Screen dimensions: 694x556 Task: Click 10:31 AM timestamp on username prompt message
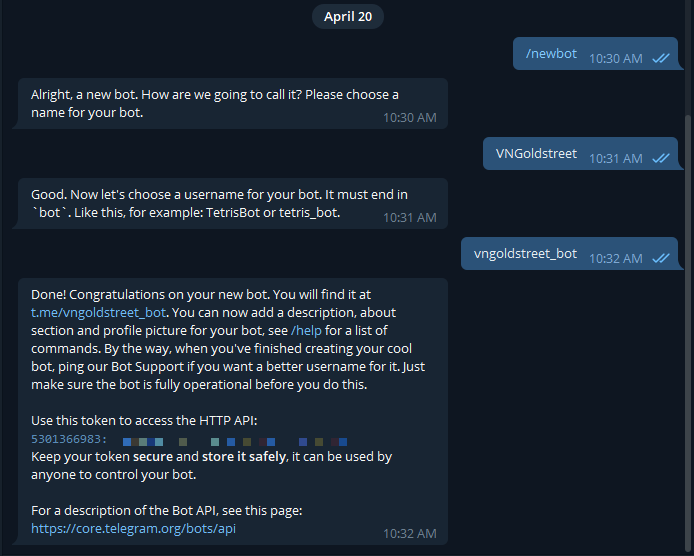(410, 218)
